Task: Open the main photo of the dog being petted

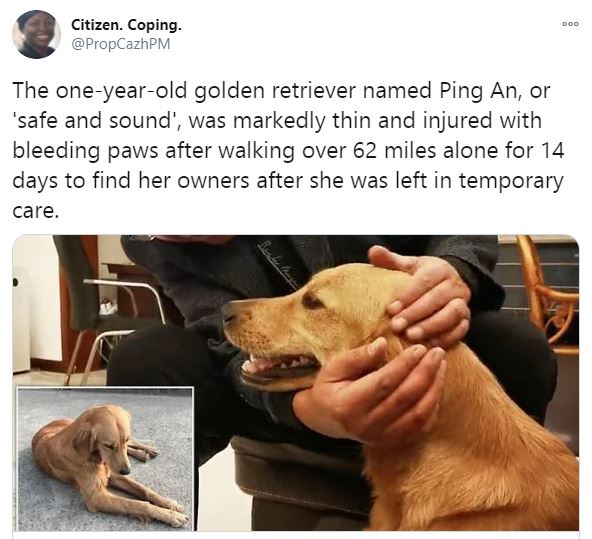Action: 296,383
